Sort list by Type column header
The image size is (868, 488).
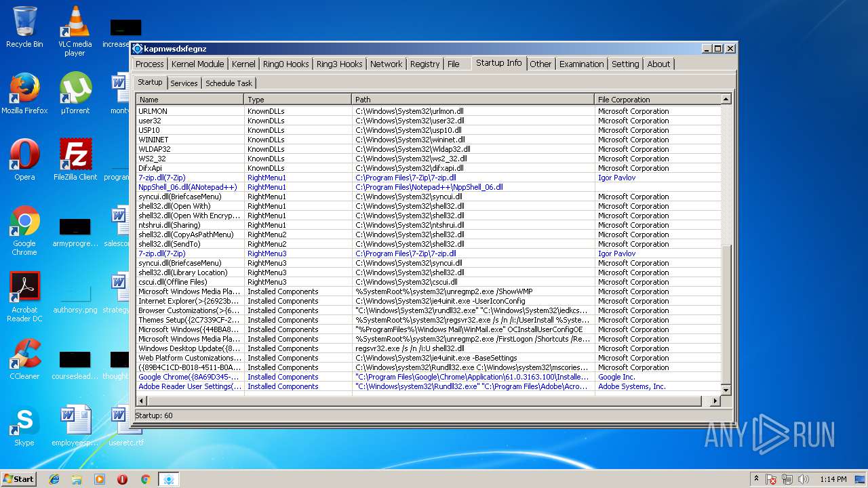pyautogui.click(x=298, y=99)
